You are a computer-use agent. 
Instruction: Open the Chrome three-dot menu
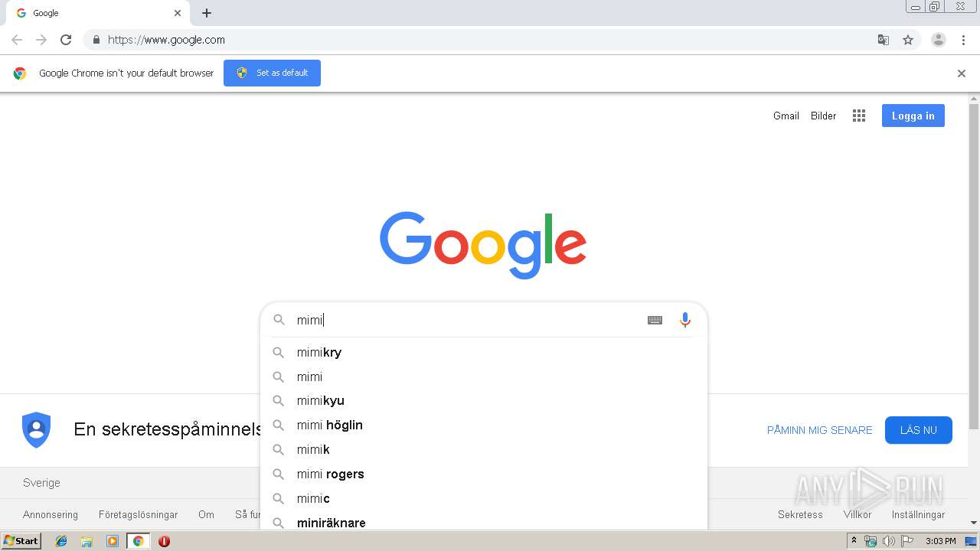963,40
